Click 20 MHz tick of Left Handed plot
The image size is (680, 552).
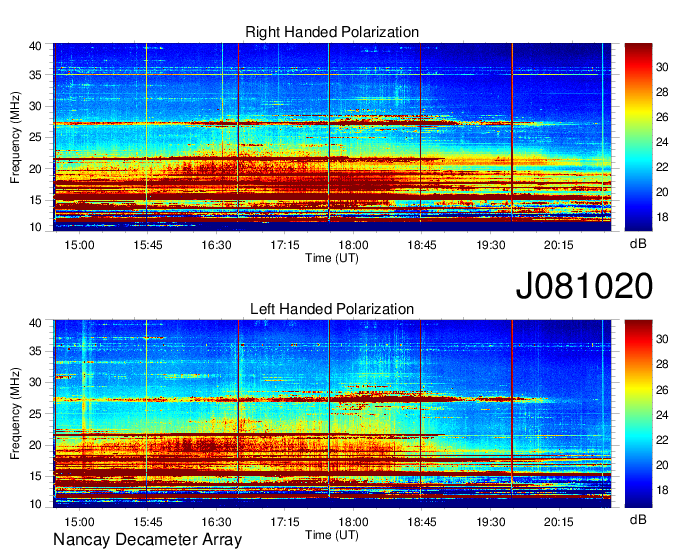36,445
